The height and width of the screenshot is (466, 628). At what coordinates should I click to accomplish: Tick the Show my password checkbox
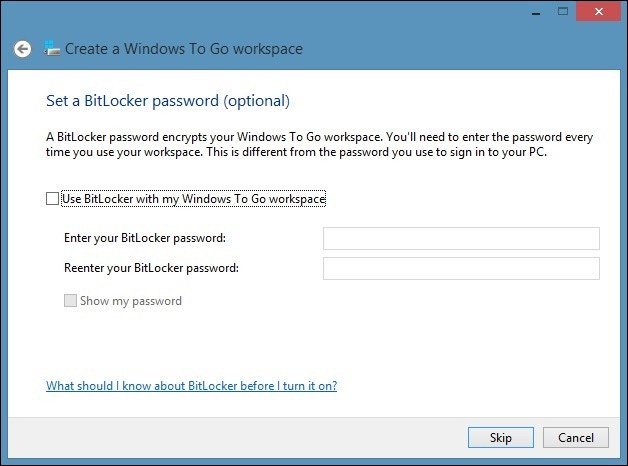point(70,301)
